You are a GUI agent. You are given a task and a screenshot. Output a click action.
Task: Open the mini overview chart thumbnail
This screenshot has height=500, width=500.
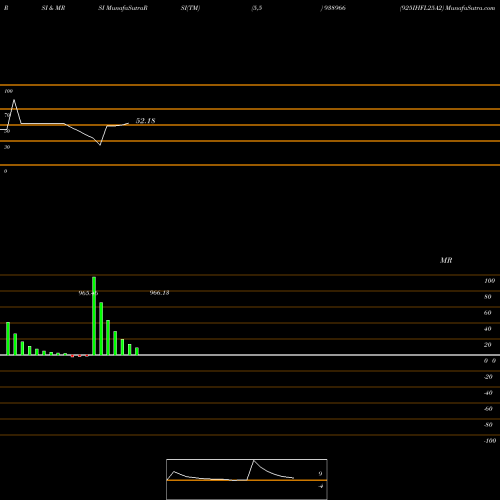(x=247, y=479)
